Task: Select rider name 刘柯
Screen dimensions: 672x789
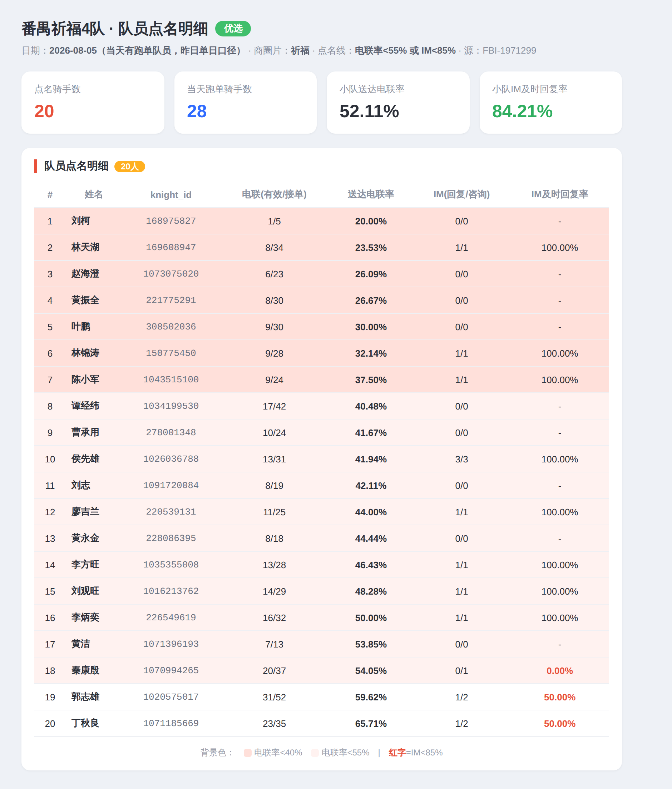Action: coord(80,221)
